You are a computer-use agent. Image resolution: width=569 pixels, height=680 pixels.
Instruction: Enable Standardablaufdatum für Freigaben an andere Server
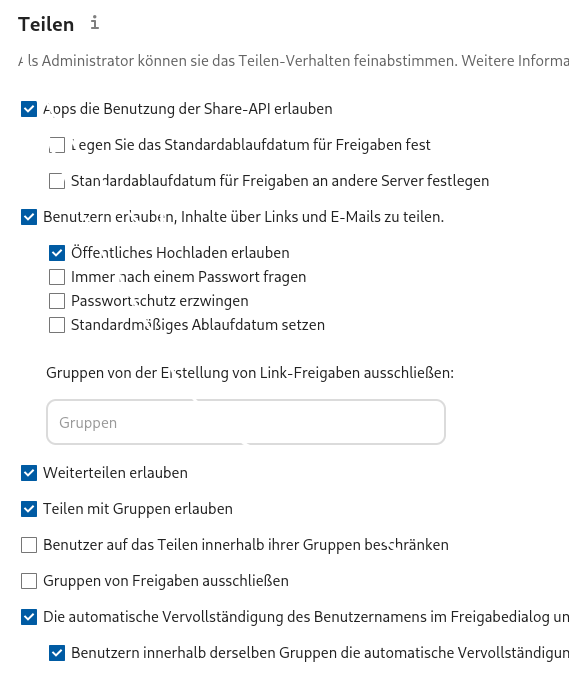(x=57, y=181)
